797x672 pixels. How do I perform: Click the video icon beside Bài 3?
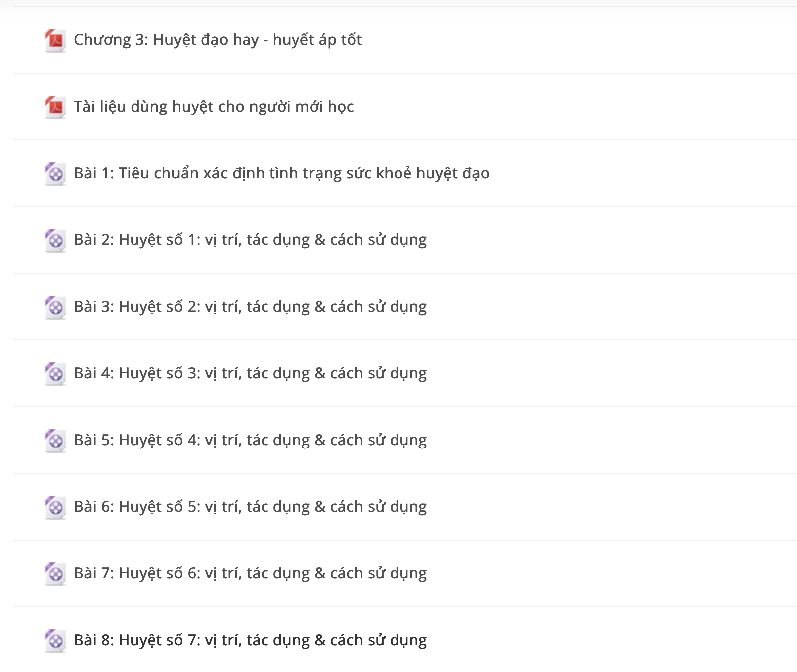coord(55,308)
